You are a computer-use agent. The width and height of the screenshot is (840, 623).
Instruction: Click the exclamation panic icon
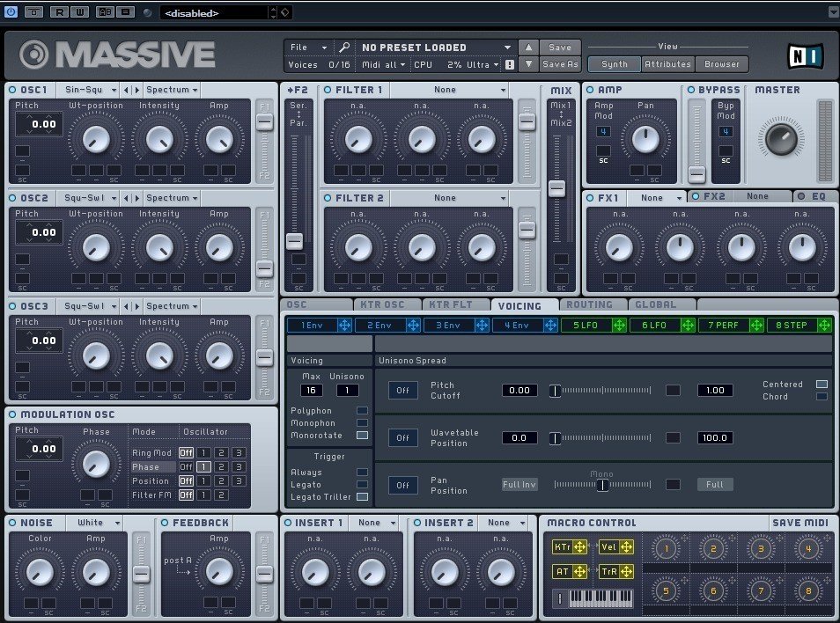point(510,65)
